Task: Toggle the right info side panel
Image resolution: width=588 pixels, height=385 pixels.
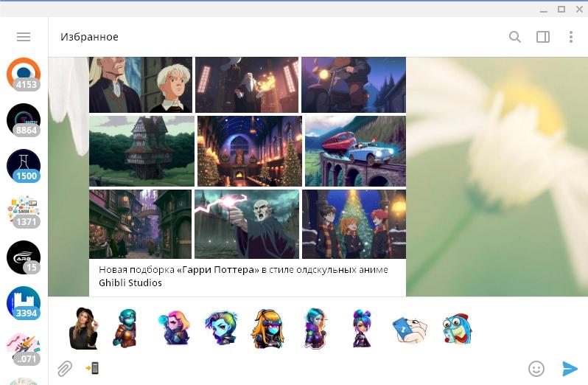Action: point(543,37)
